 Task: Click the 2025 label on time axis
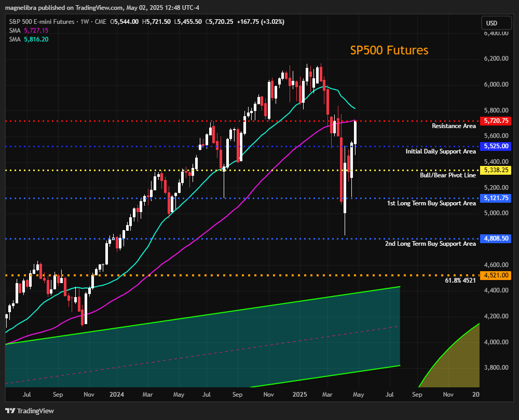pos(299,395)
